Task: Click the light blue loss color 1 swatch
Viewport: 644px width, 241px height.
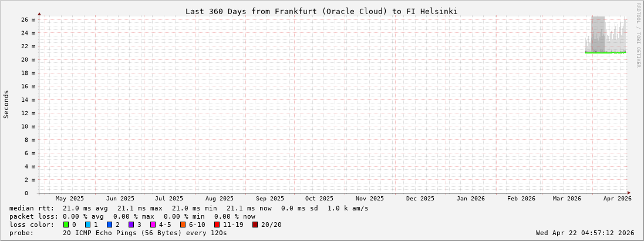Action: click(x=88, y=225)
